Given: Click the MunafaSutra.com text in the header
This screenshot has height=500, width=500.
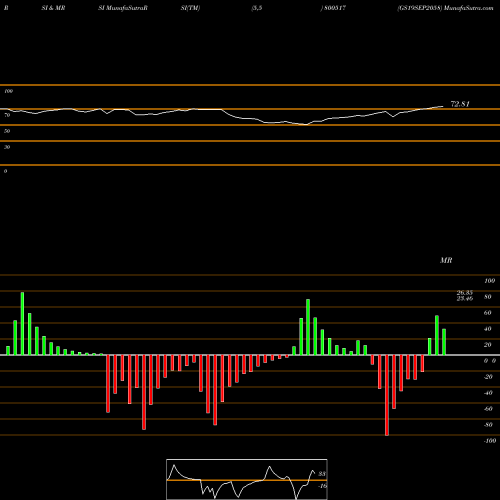Looking at the screenshot, I should point(469,8).
